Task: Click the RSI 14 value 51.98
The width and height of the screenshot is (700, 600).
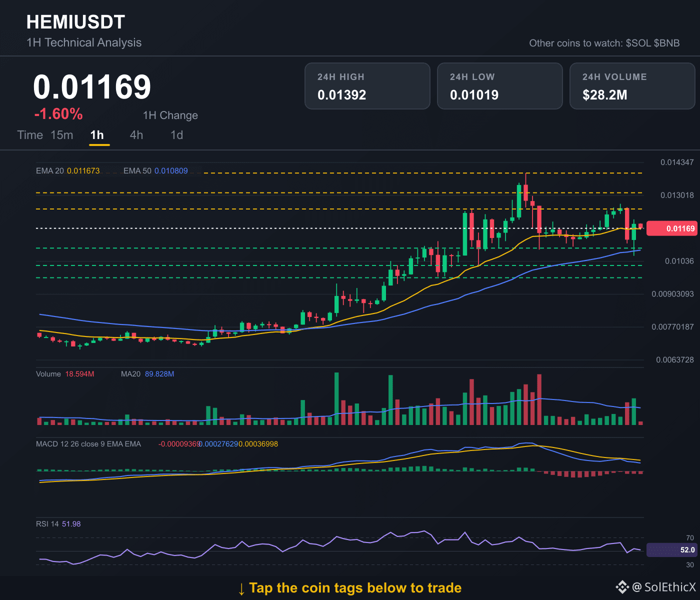Action: tap(71, 524)
